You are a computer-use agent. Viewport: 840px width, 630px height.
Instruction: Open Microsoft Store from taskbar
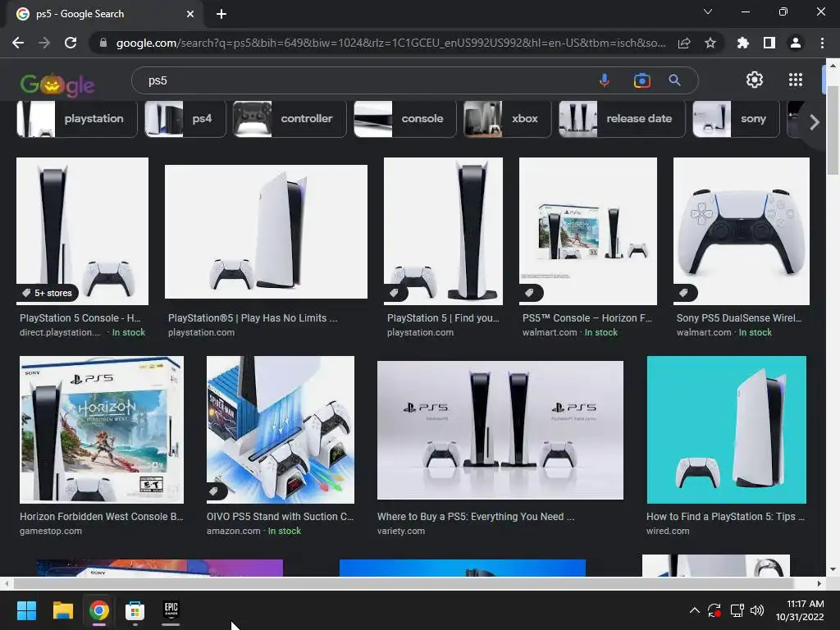pyautogui.click(x=135, y=610)
